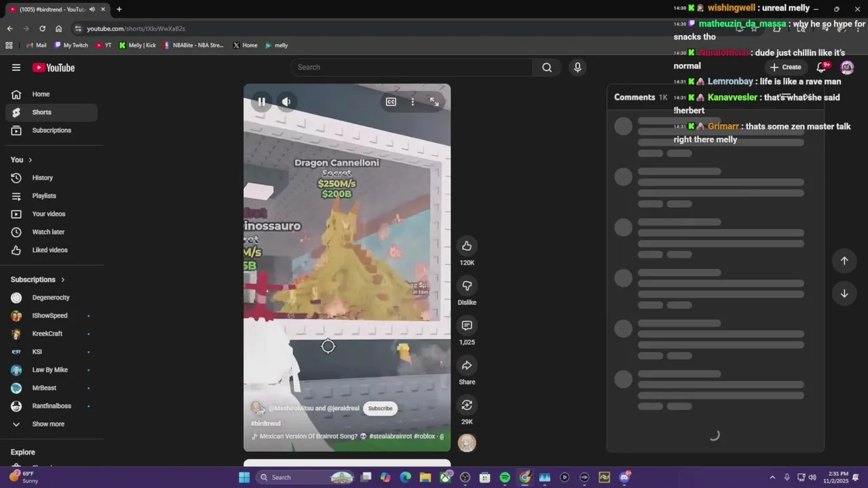The height and width of the screenshot is (488, 868).
Task: Expand the You section chevron
Action: click(30, 160)
